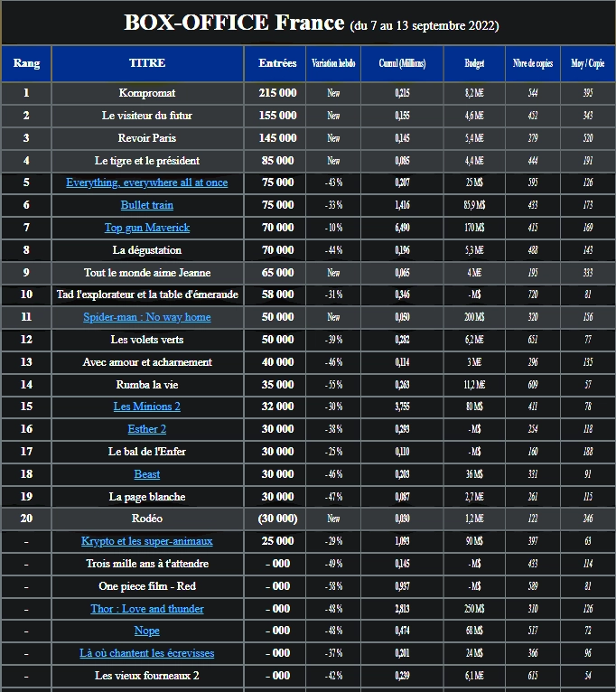The height and width of the screenshot is (692, 616).
Task: Click the Nope movie link
Action: 147,631
